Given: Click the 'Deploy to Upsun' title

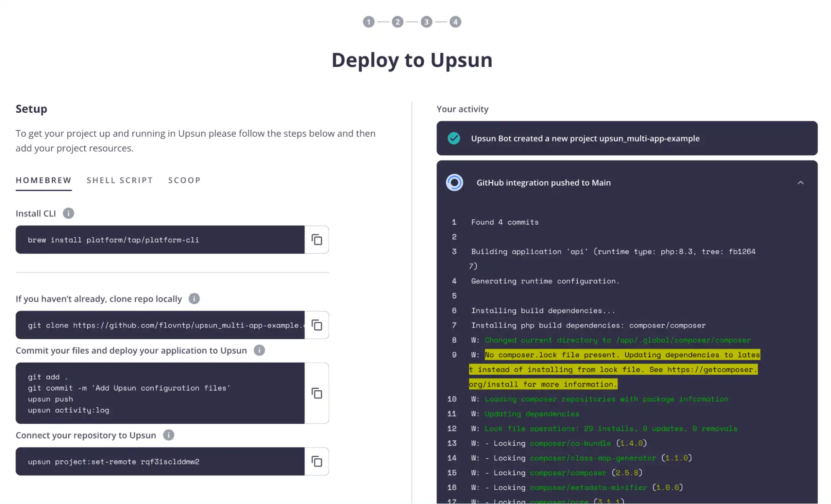Looking at the screenshot, I should [x=412, y=60].
